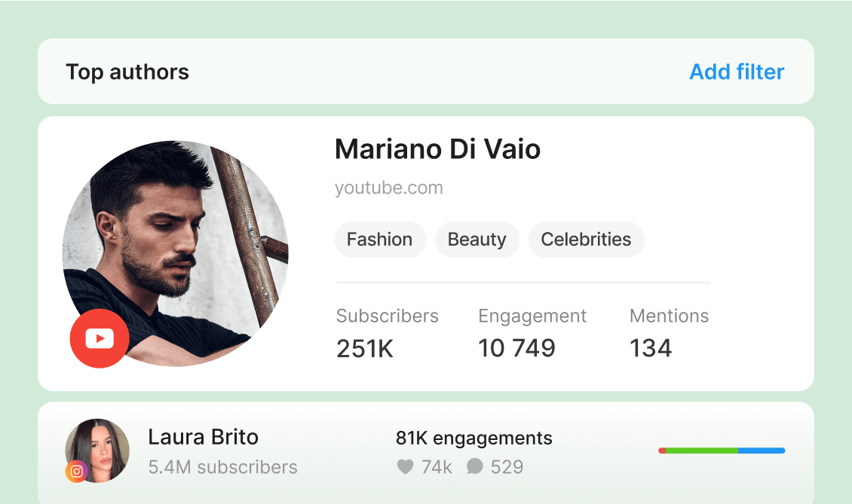
Task: Toggle the Fashion category tag
Action: point(380,240)
